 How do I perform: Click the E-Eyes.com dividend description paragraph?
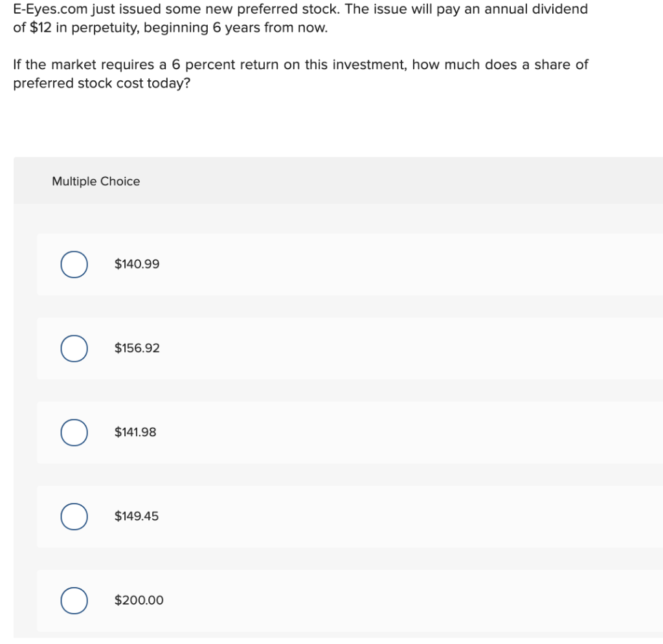[x=300, y=18]
